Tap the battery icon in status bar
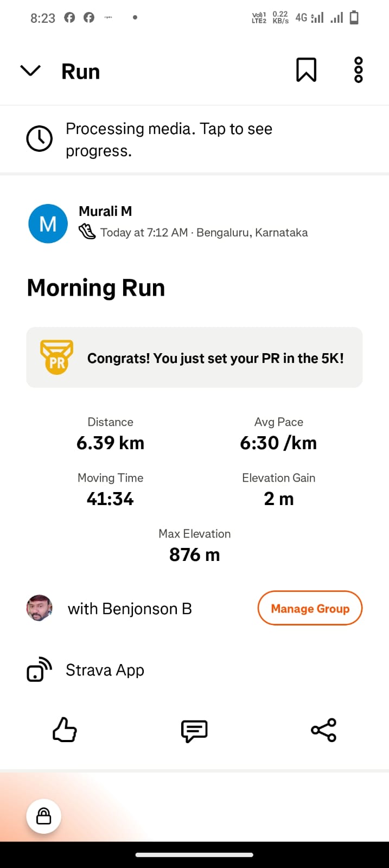 [x=354, y=17]
